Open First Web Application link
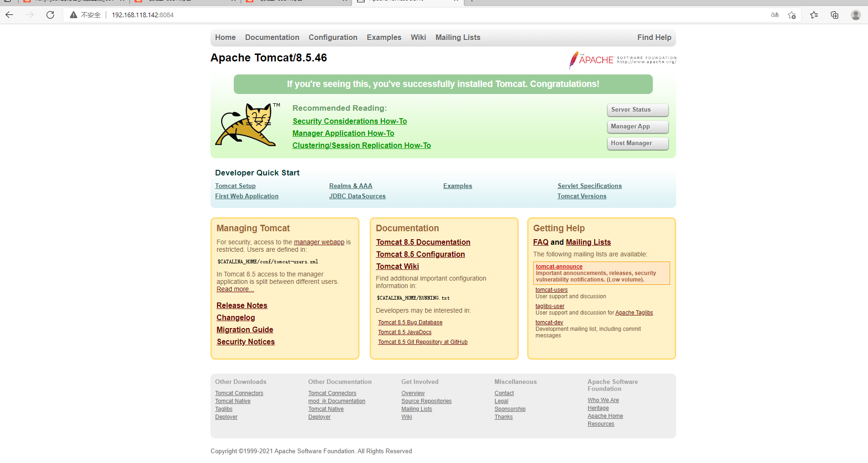868x463 pixels. 247,196
